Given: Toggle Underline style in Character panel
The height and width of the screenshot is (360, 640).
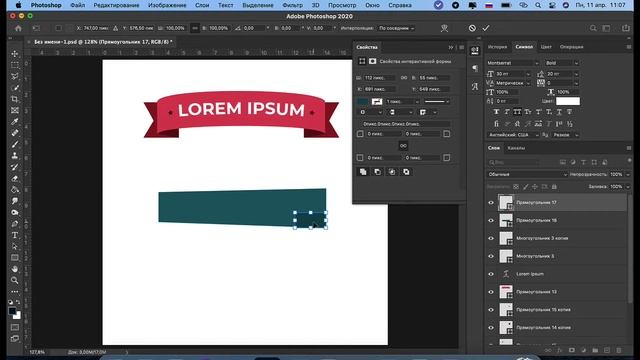Looking at the screenshot, I should point(559,112).
